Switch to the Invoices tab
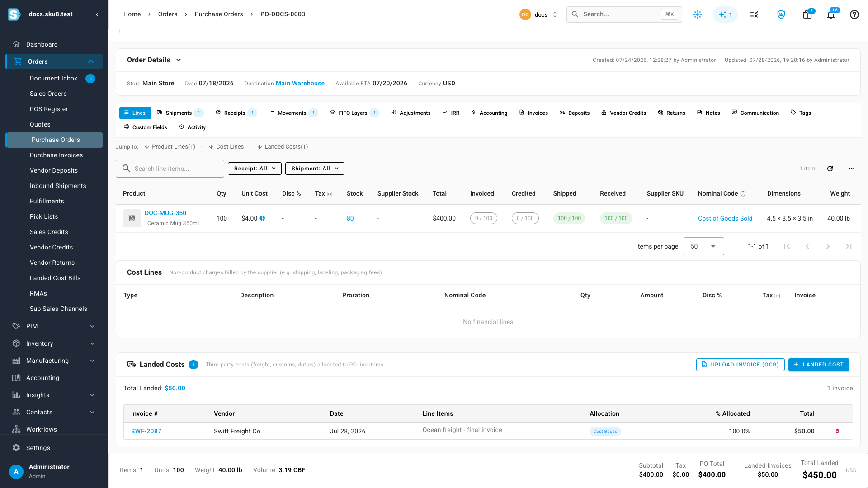The height and width of the screenshot is (488, 868). tap(533, 113)
